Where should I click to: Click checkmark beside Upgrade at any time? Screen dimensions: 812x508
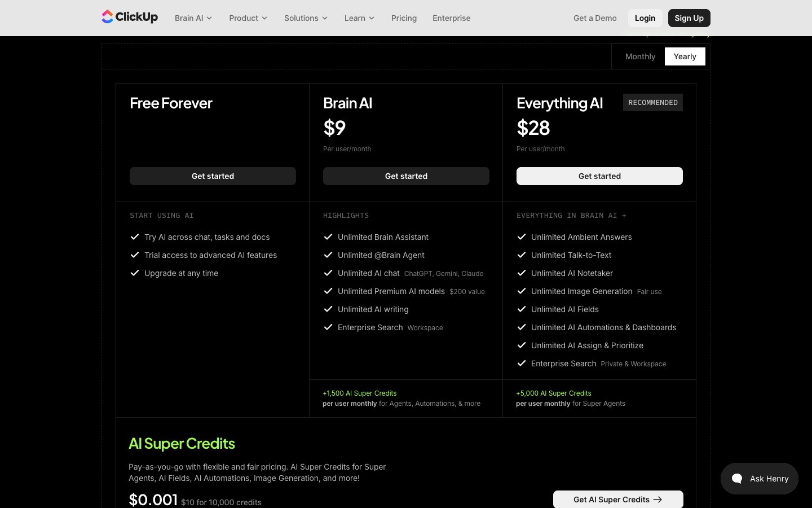click(x=135, y=273)
